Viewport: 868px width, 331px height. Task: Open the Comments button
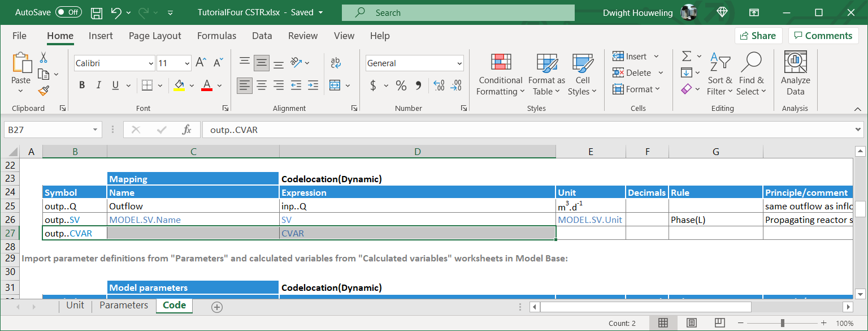823,36
